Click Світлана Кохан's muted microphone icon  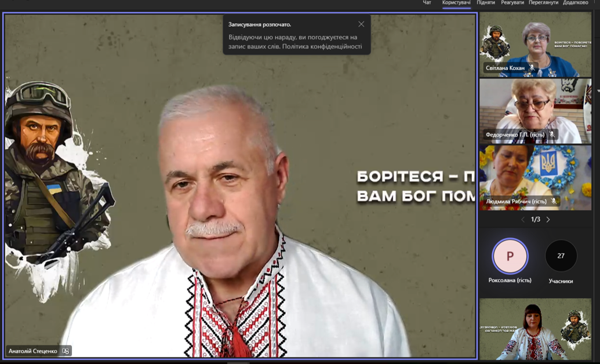coord(532,68)
